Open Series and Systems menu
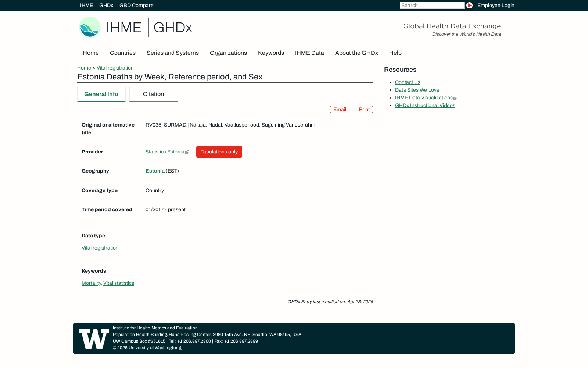588x368 pixels. point(173,53)
